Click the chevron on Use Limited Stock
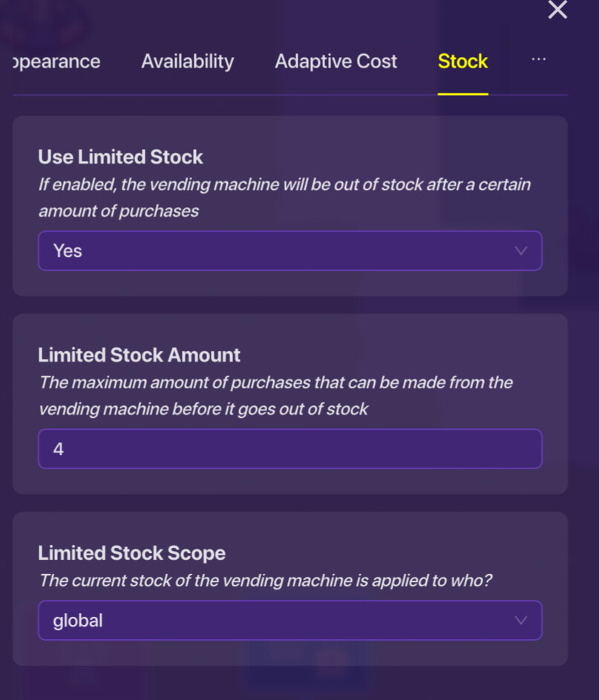Screen dimensions: 599x700 (521, 251)
